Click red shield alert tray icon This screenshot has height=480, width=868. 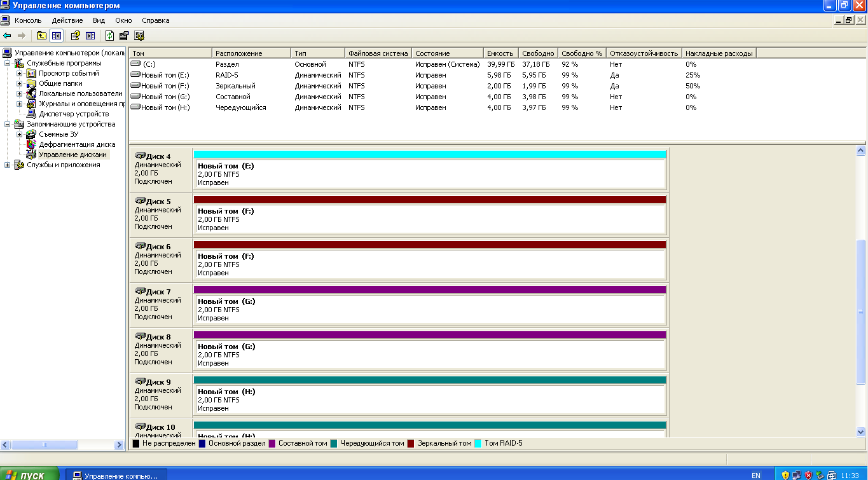[x=808, y=475]
